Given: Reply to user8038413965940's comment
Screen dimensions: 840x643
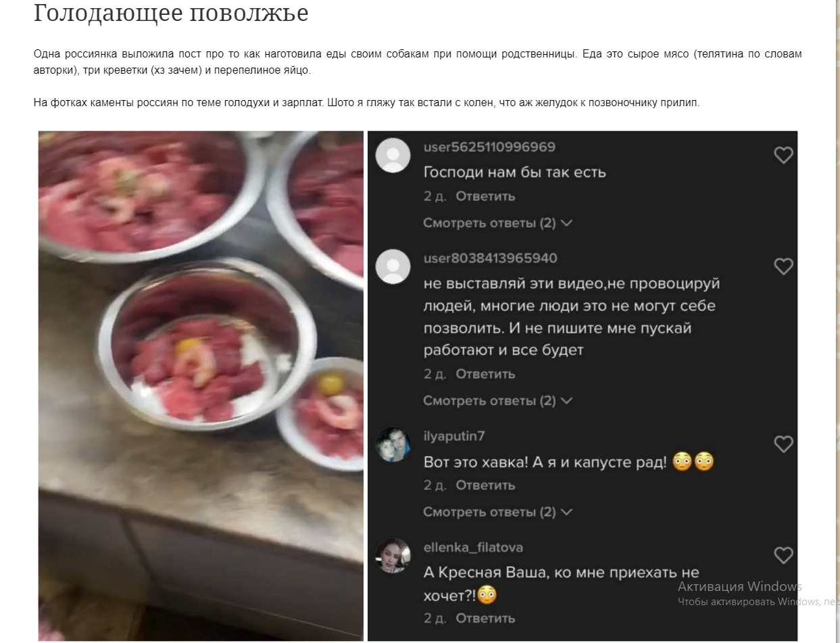Looking at the screenshot, I should pos(485,374).
